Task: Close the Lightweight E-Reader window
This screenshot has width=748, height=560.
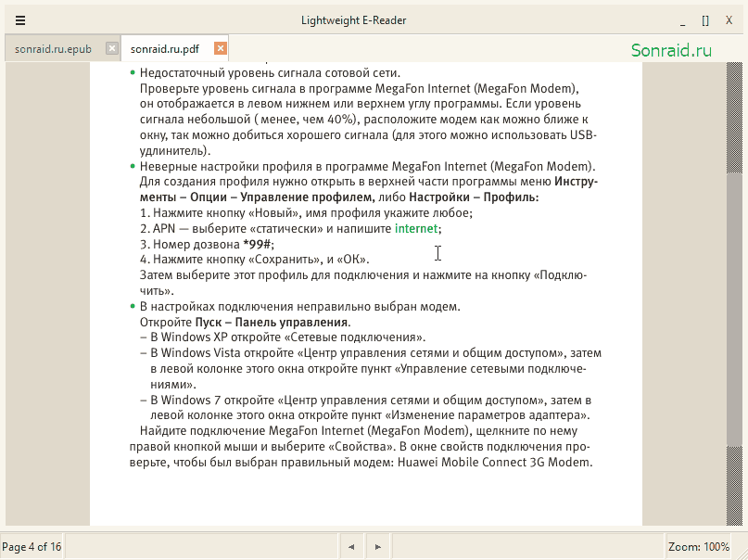Action: tap(729, 20)
